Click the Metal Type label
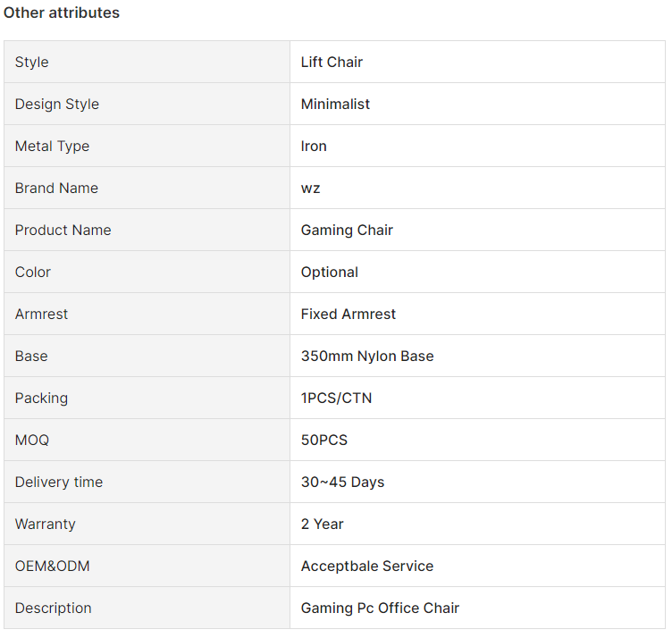The image size is (672, 638). 52,147
